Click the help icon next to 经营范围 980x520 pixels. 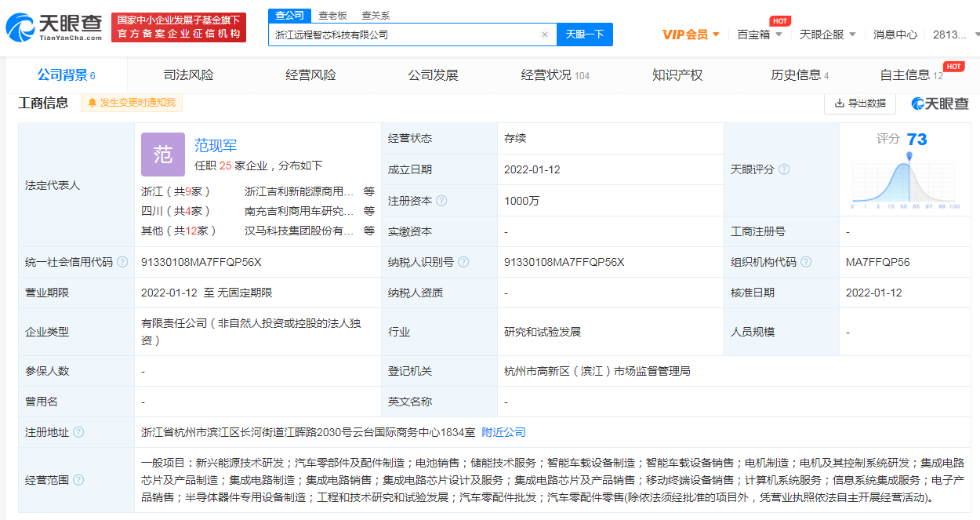[78, 480]
